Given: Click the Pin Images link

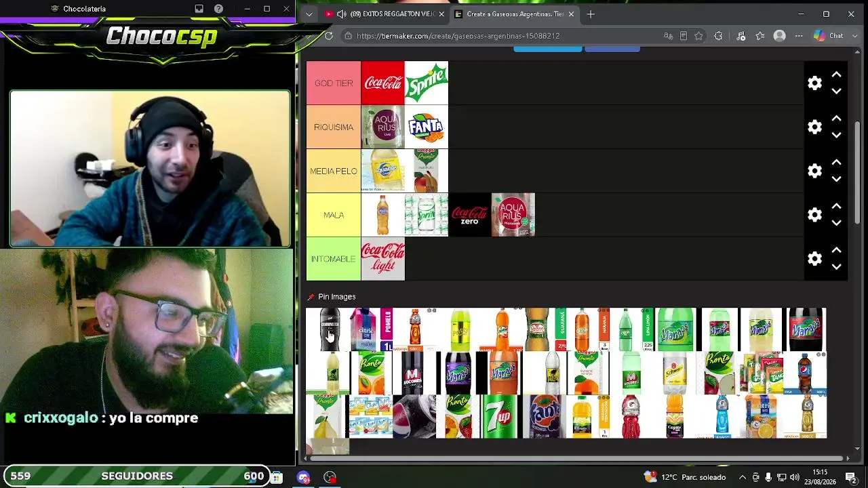Looking at the screenshot, I should click(337, 297).
